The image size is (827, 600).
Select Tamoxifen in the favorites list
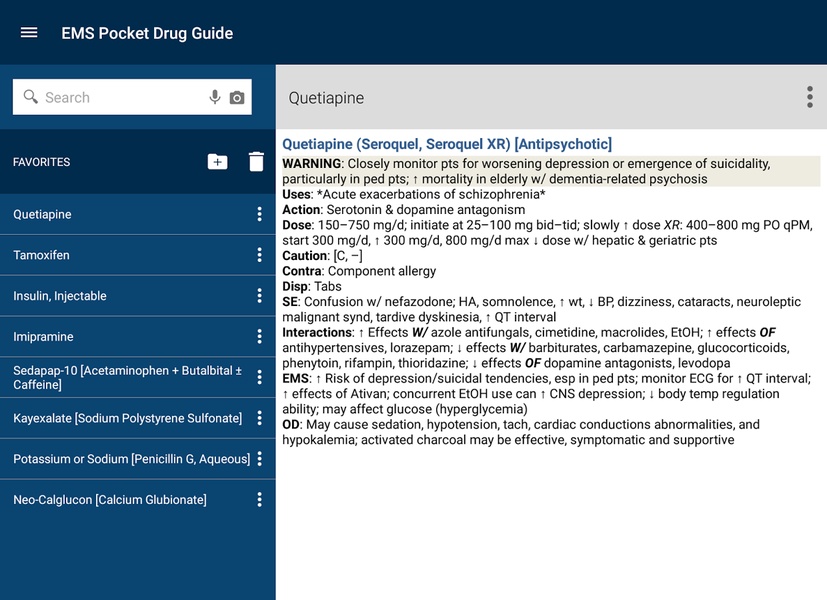138,255
